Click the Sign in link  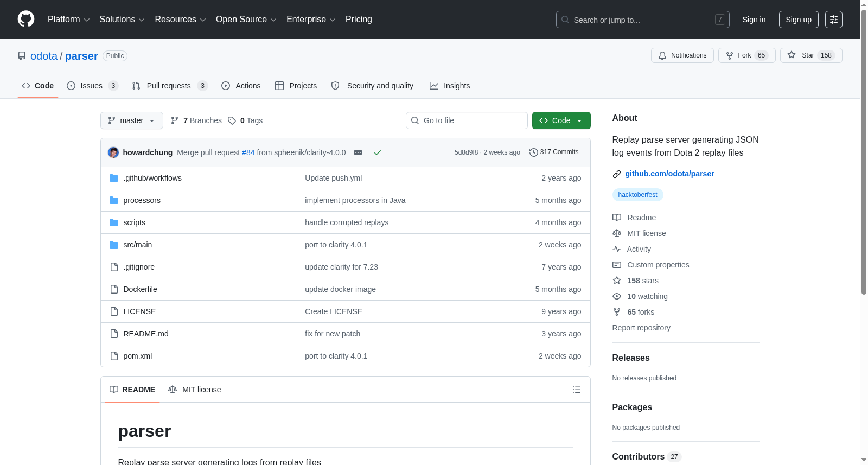pyautogui.click(x=754, y=20)
